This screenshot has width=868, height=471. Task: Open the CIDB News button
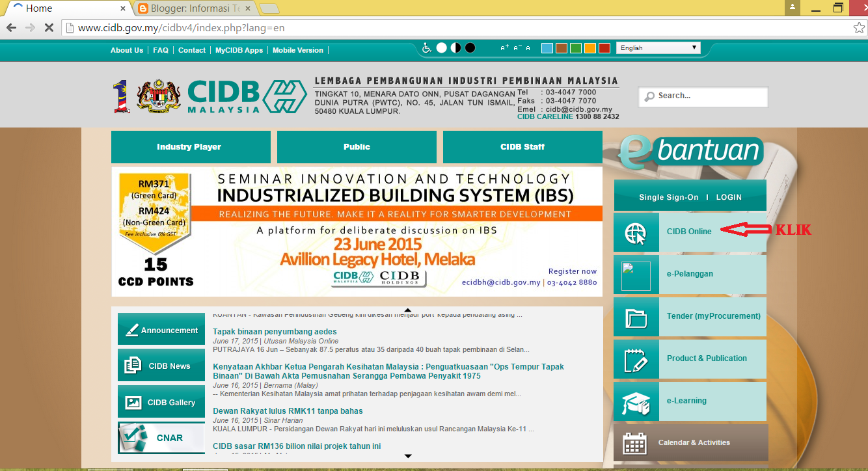click(x=162, y=366)
